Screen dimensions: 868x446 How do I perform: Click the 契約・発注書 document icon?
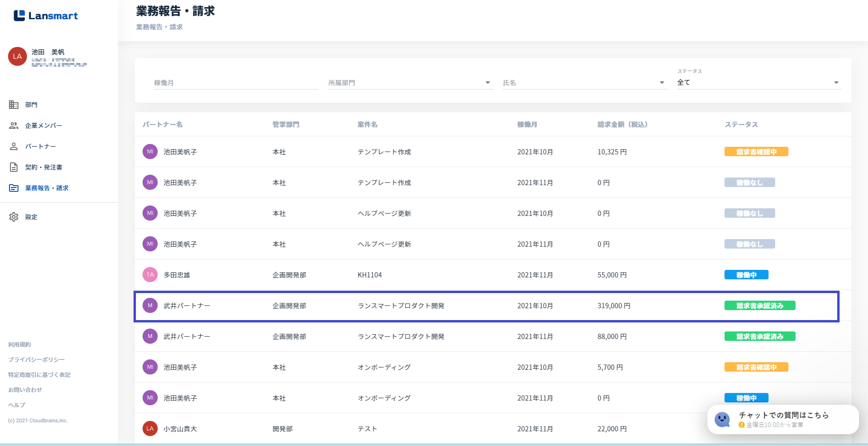pos(14,167)
